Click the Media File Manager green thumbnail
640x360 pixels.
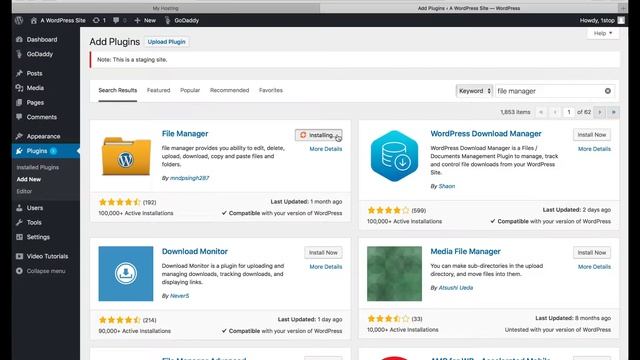(394, 273)
